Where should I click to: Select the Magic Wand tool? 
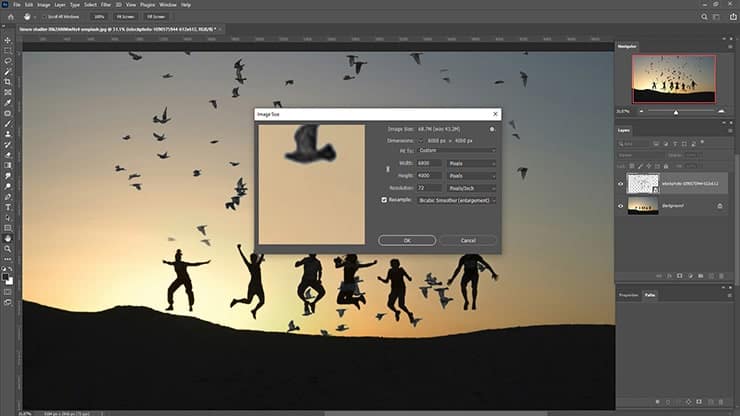click(x=8, y=72)
